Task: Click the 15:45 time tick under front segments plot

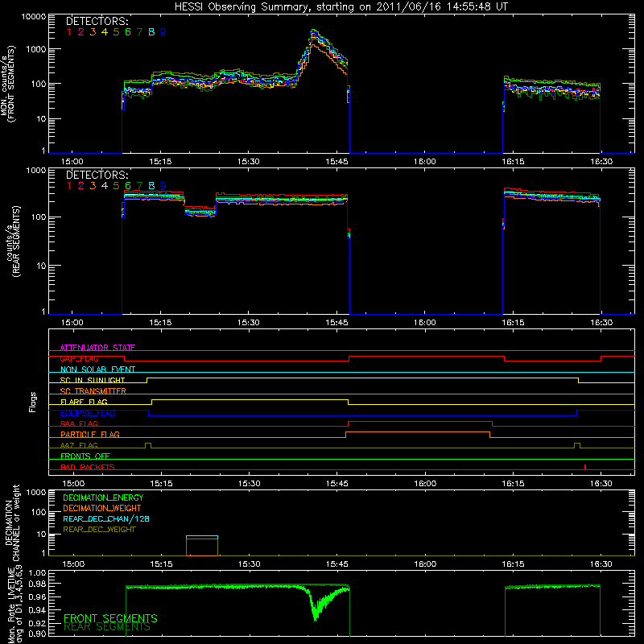Action: coord(336,162)
